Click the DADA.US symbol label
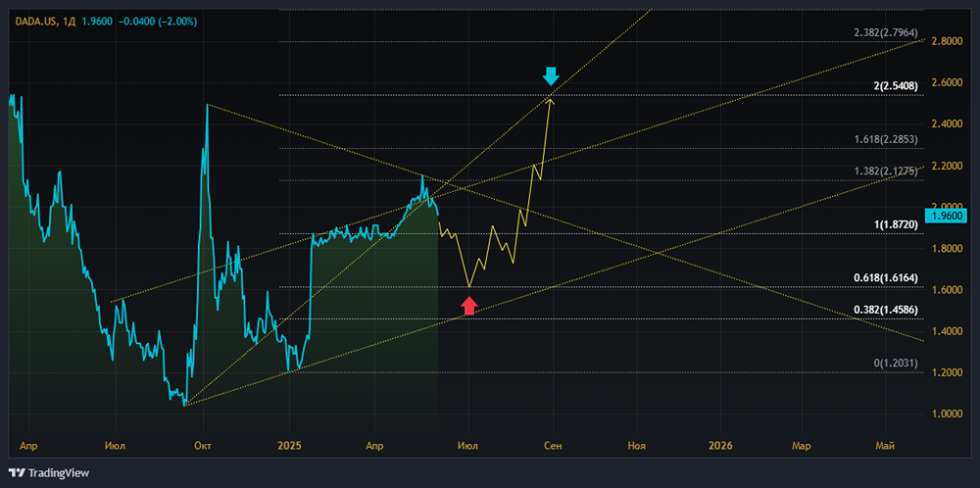 coord(36,22)
